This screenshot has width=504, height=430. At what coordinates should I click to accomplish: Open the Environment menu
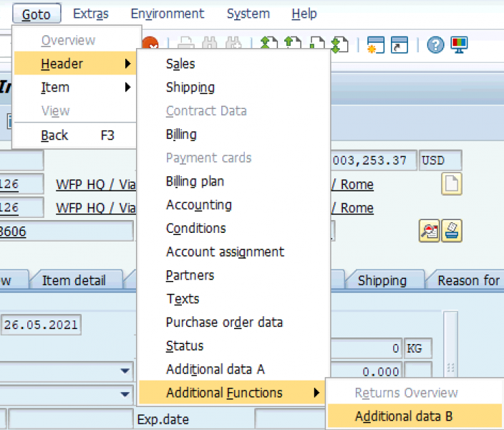[167, 14]
